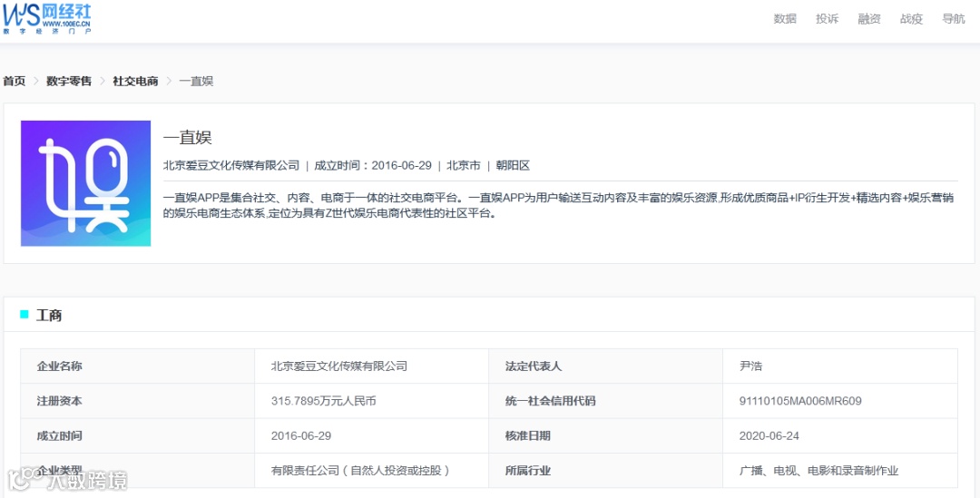Image resolution: width=980 pixels, height=498 pixels.
Task: Click the 一直娱APP description paragraph
Action: [559, 206]
